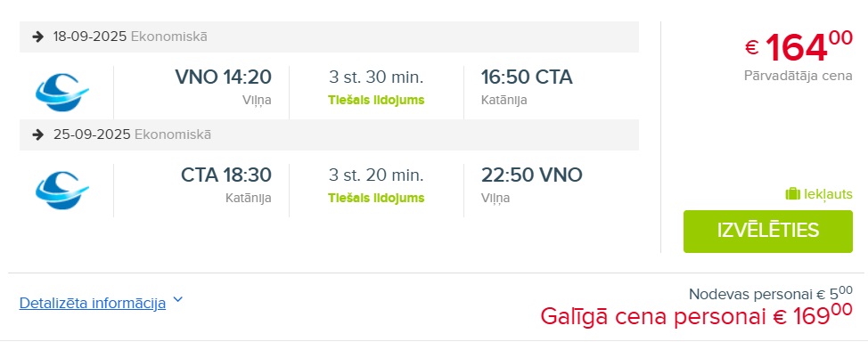The height and width of the screenshot is (342, 868).
Task: Click the VNO 14:20 departure time
Action: 223,77
